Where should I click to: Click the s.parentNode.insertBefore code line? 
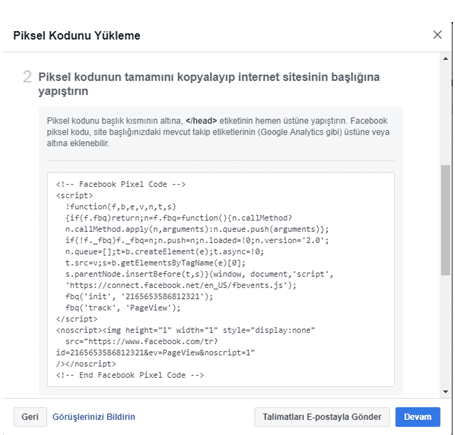pos(199,274)
